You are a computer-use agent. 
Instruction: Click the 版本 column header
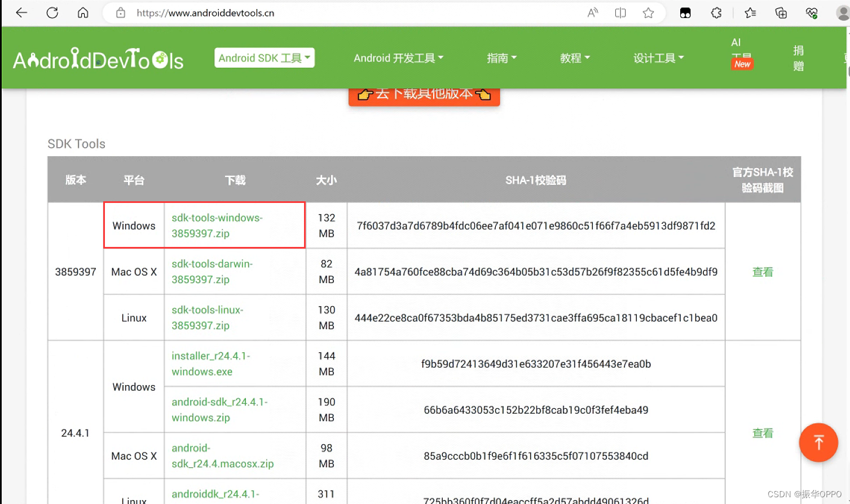pos(76,180)
